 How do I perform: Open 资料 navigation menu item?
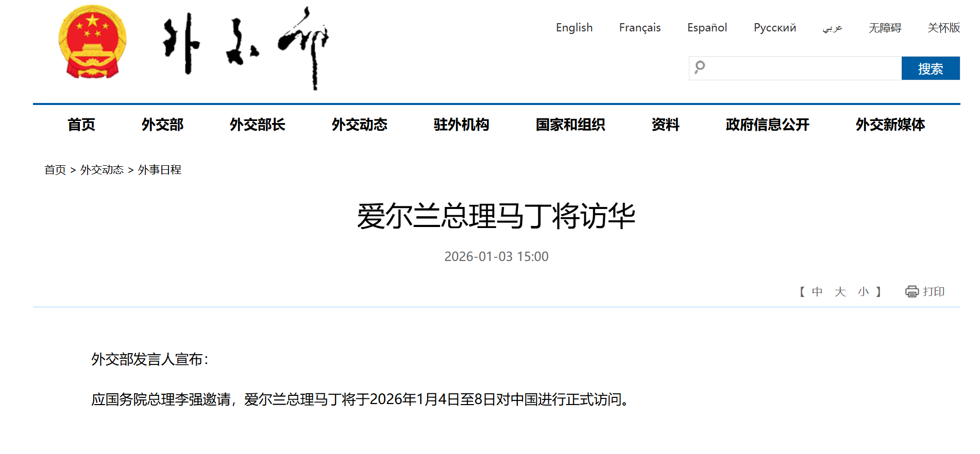(x=665, y=125)
